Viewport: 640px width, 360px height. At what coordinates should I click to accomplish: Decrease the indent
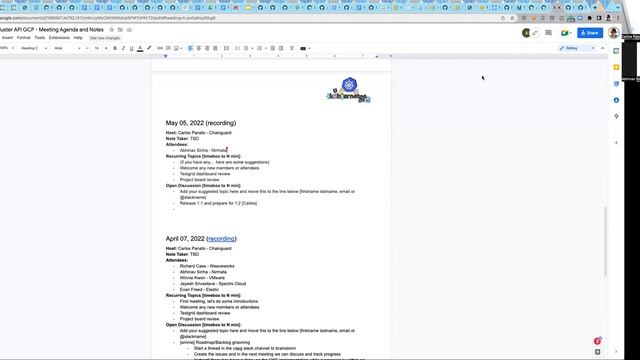[273, 48]
